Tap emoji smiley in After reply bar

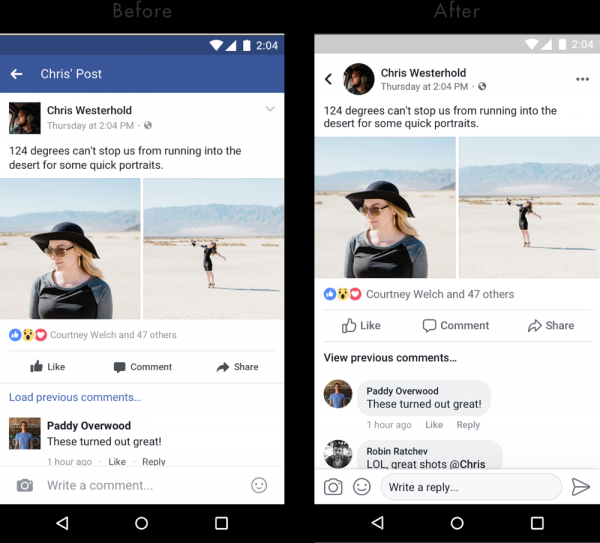point(362,487)
